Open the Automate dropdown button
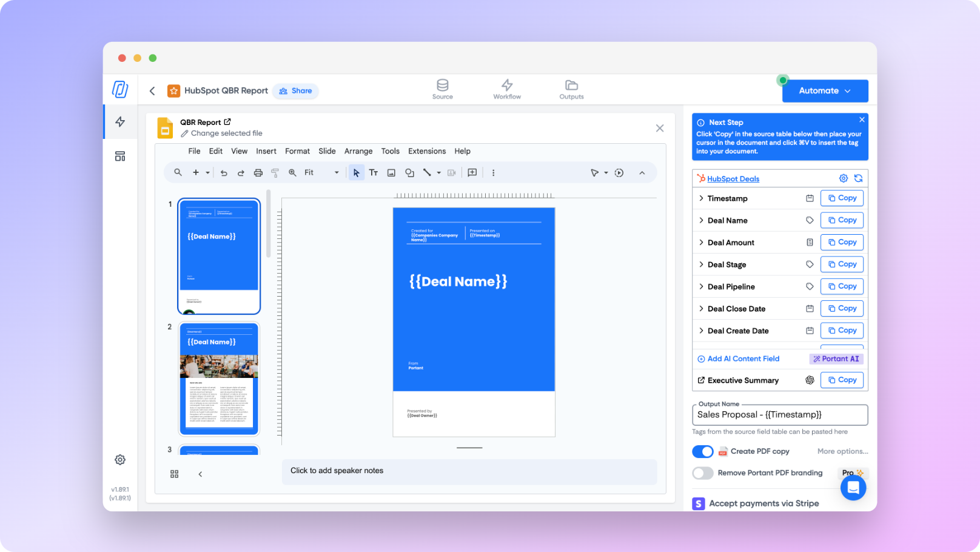This screenshot has width=980, height=552. coord(825,91)
